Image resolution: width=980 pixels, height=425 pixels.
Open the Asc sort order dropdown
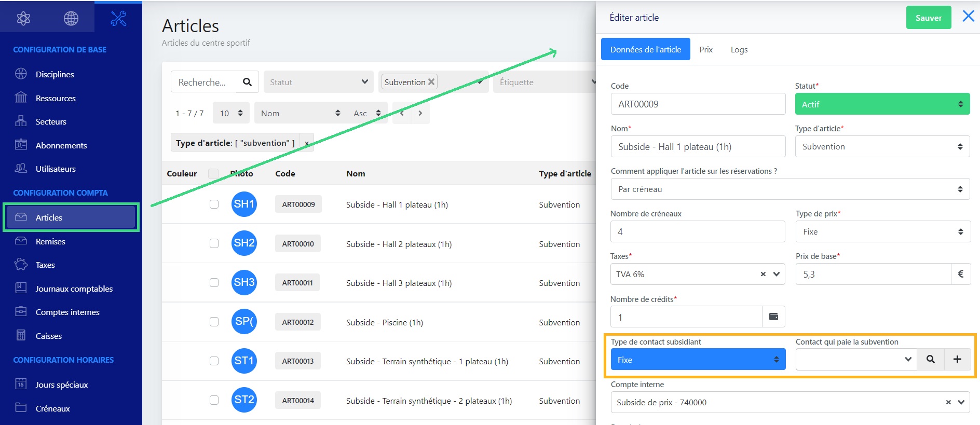367,113
